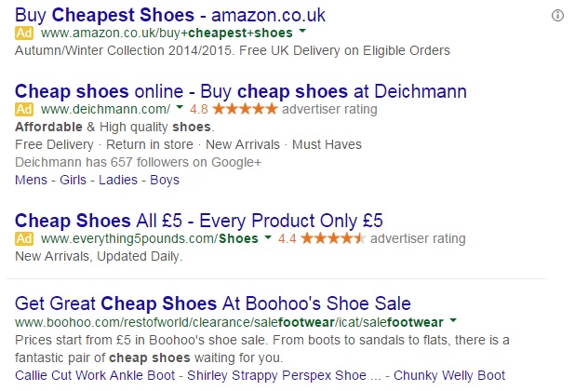The height and width of the screenshot is (391, 588).
Task: Click the Ad badge beside everything5pounds.com URL
Action: (x=25, y=239)
